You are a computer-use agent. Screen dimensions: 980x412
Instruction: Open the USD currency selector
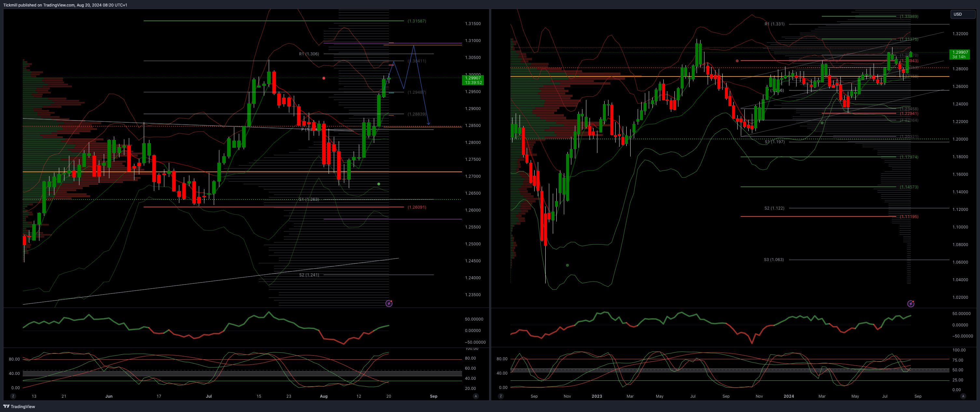pos(962,14)
